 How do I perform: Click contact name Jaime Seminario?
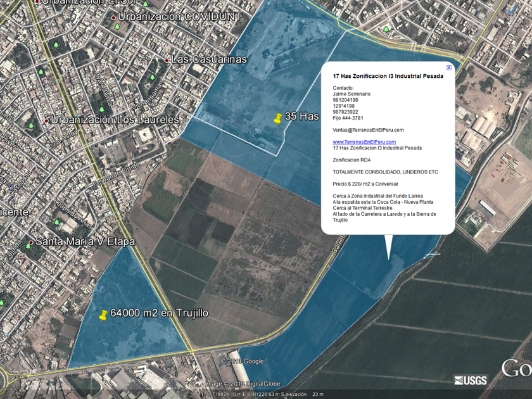(351, 94)
